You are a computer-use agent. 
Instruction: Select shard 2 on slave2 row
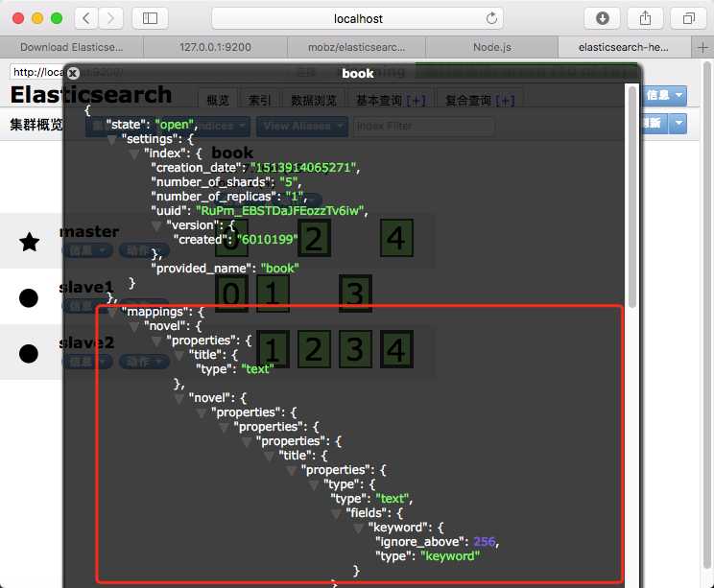pos(314,349)
